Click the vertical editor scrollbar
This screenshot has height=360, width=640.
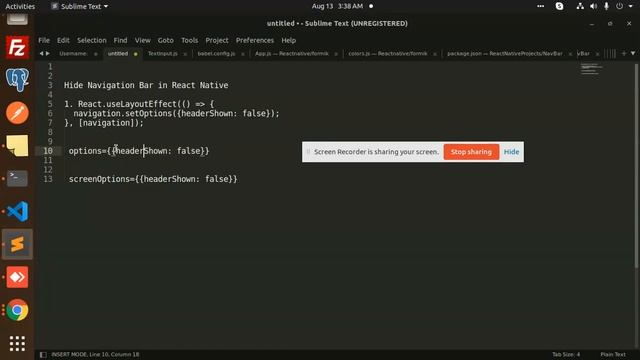[636, 165]
